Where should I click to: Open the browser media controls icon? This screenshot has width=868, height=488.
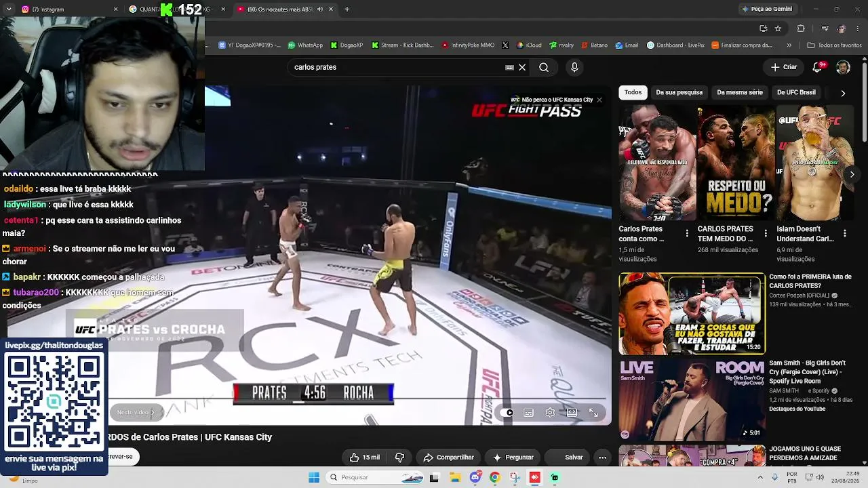(825, 28)
